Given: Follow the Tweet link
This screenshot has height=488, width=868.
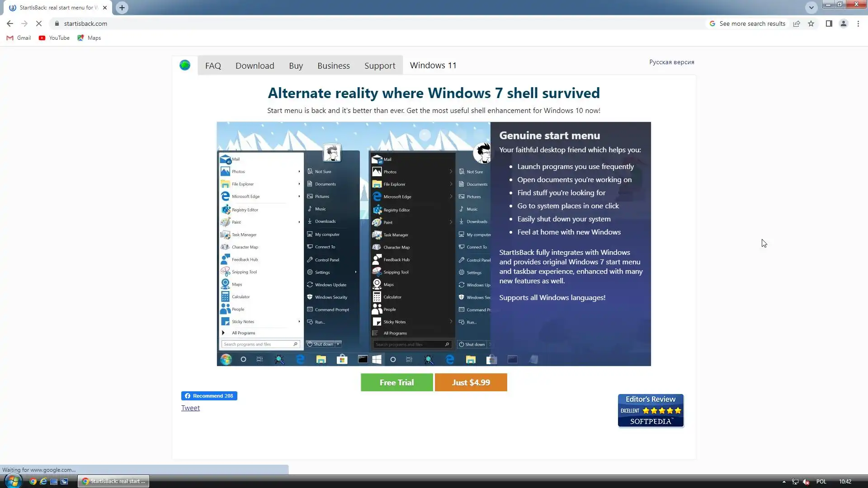Looking at the screenshot, I should tap(190, 408).
